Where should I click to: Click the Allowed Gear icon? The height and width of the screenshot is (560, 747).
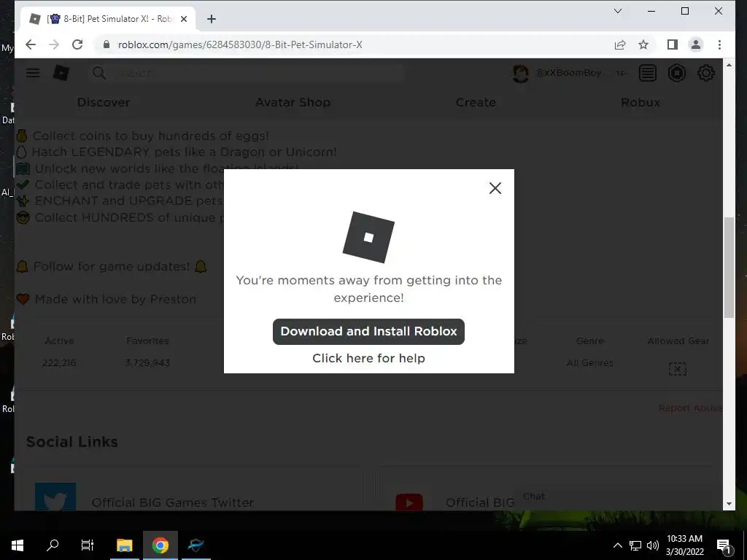(678, 369)
